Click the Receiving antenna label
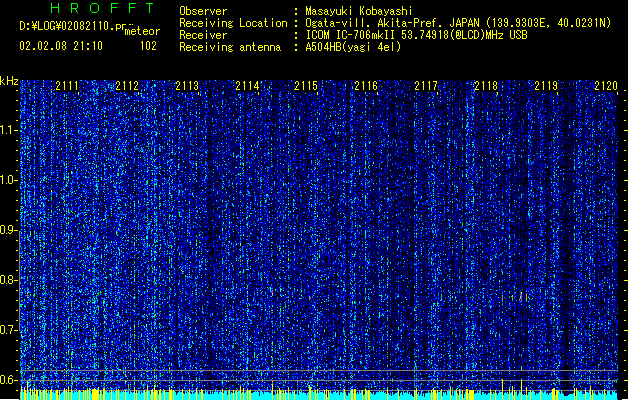Viewport: 629px width, 400px height. coord(230,47)
